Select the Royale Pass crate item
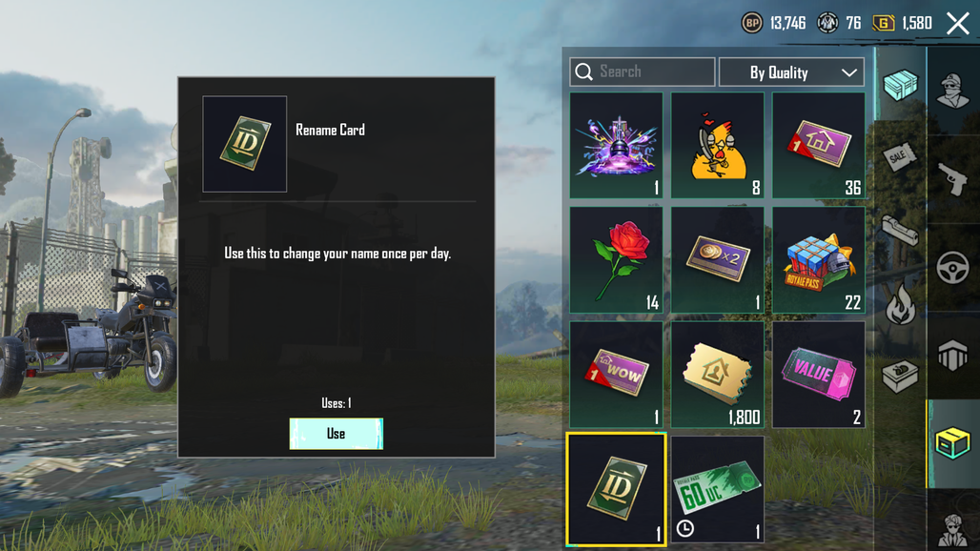The image size is (980, 551). 819,260
